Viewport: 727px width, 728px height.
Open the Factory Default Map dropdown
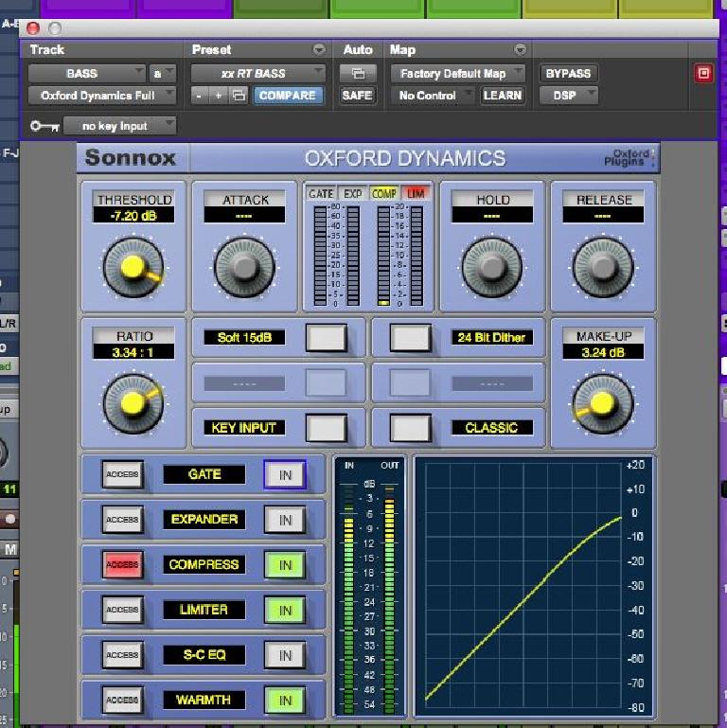click(458, 73)
